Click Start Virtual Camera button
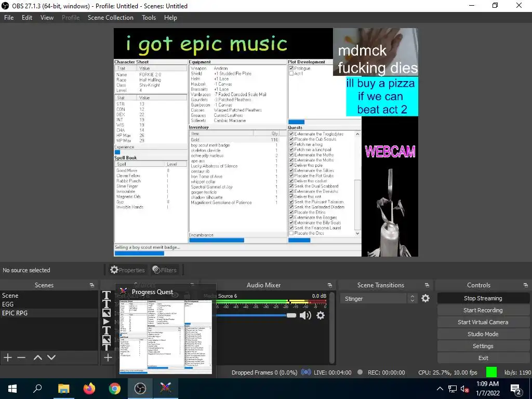Screen dimensions: 532x399 pyautogui.click(x=483, y=322)
